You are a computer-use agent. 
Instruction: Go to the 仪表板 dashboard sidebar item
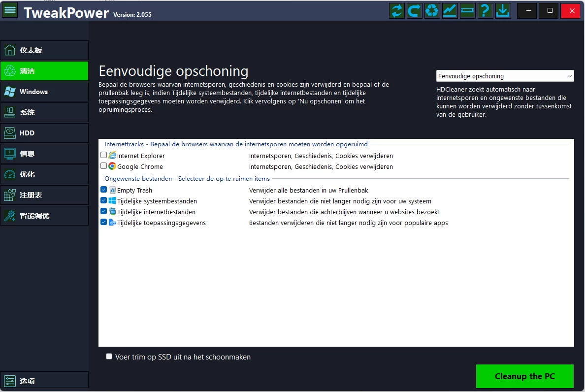[44, 50]
